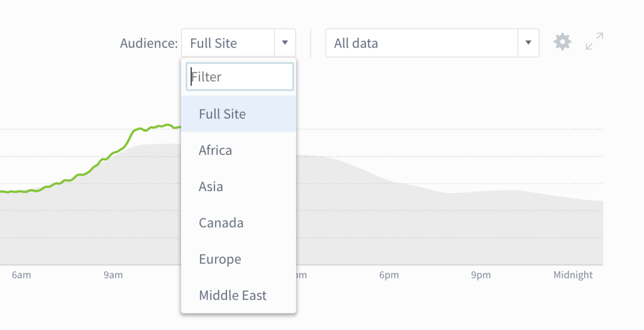
Task: Click the 6pm axis label
Action: click(389, 275)
